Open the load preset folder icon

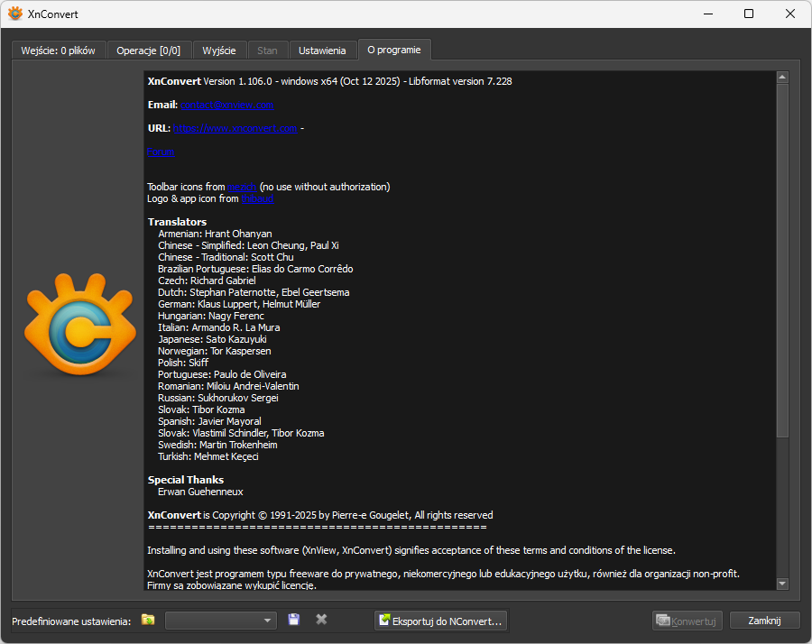(x=148, y=620)
